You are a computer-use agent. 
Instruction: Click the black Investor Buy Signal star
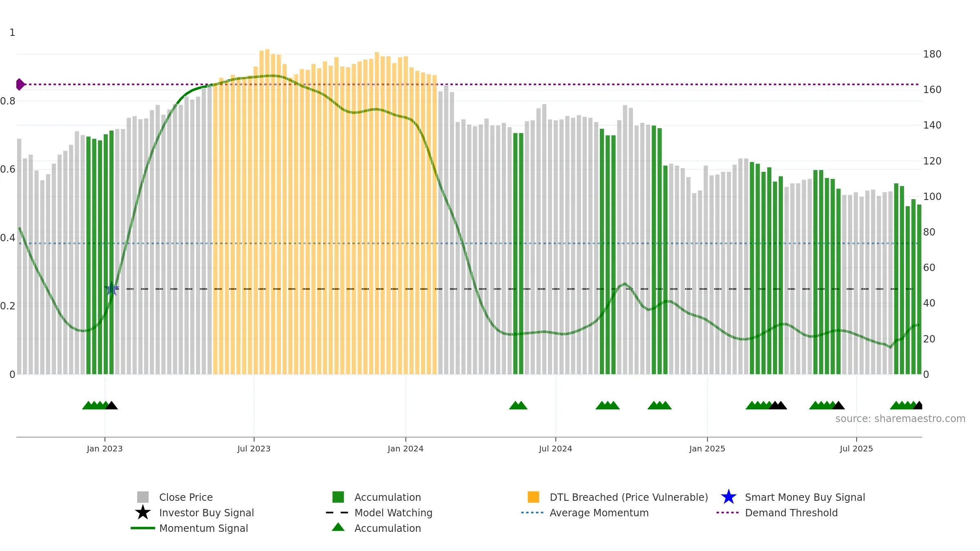pyautogui.click(x=143, y=513)
